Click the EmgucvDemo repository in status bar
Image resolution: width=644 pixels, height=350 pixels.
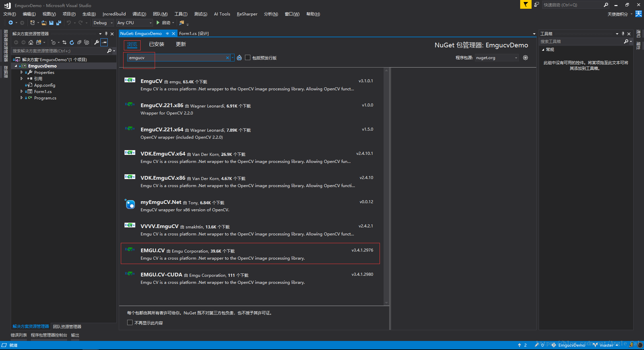(568, 345)
